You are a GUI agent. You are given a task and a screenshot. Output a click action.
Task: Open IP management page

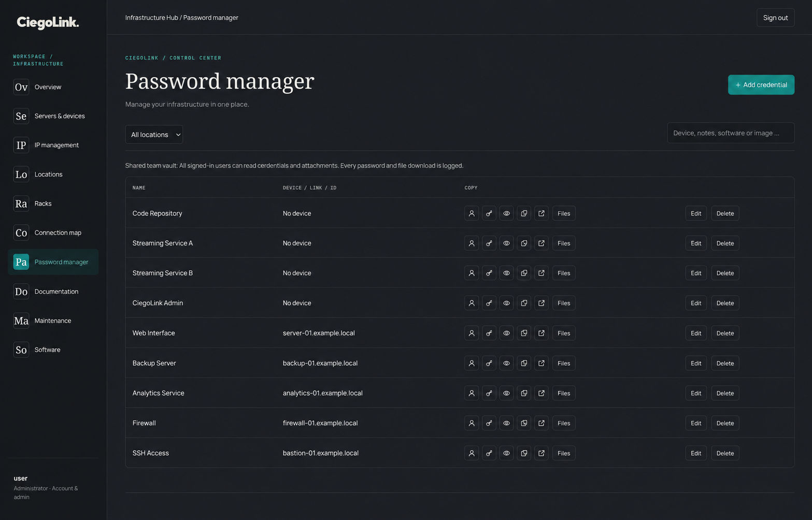(53, 145)
